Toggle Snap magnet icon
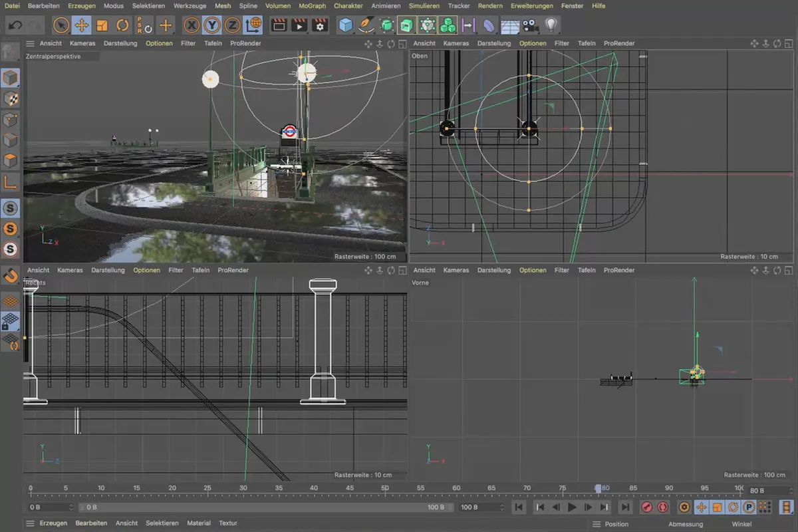Image resolution: width=798 pixels, height=532 pixels. coord(11,275)
